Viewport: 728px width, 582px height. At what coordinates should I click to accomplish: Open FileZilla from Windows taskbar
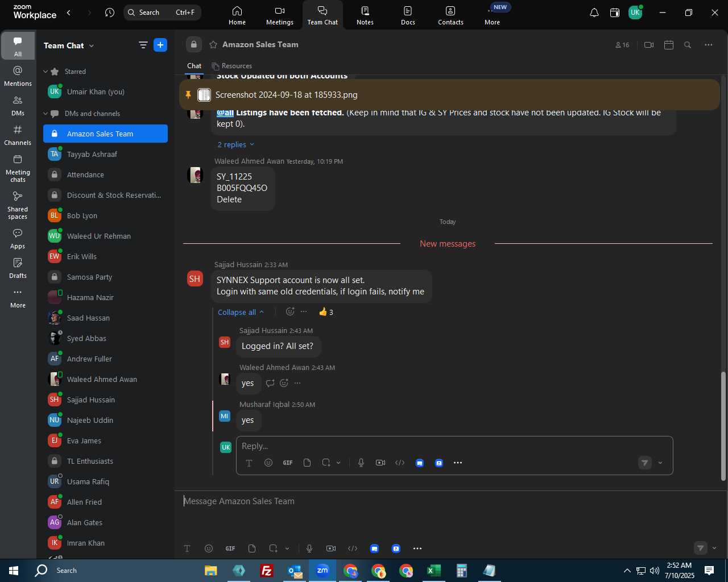click(267, 571)
